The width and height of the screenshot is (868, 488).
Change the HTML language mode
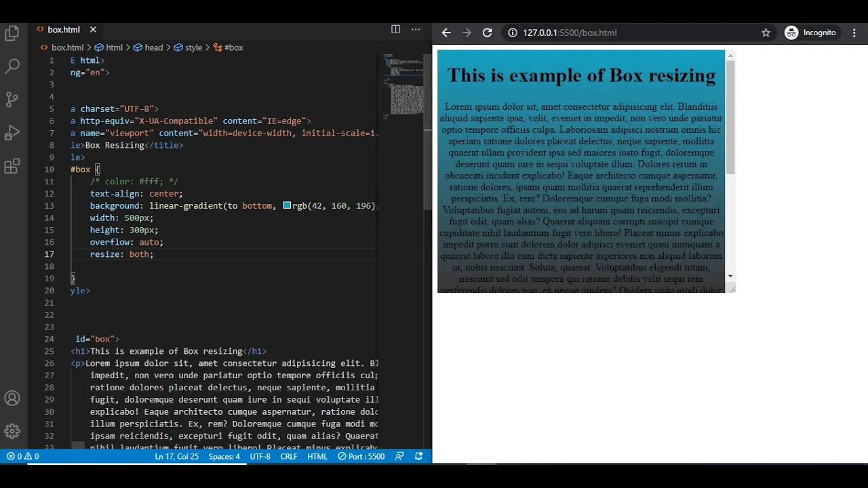[x=317, y=456]
